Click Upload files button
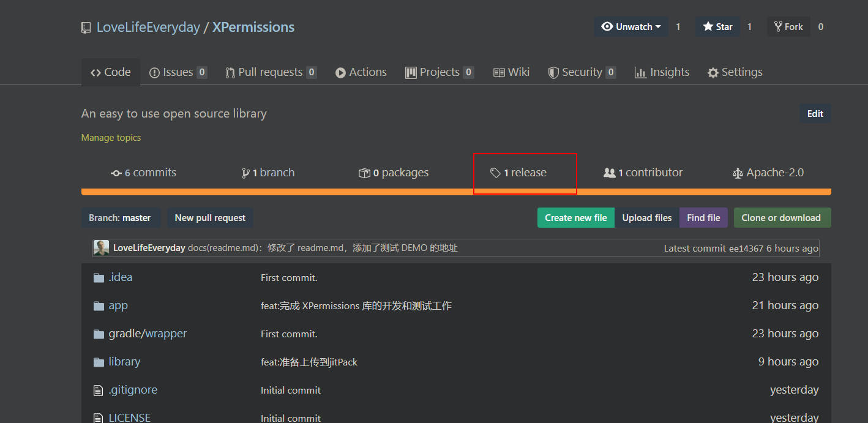The width and height of the screenshot is (868, 423). [x=647, y=218]
